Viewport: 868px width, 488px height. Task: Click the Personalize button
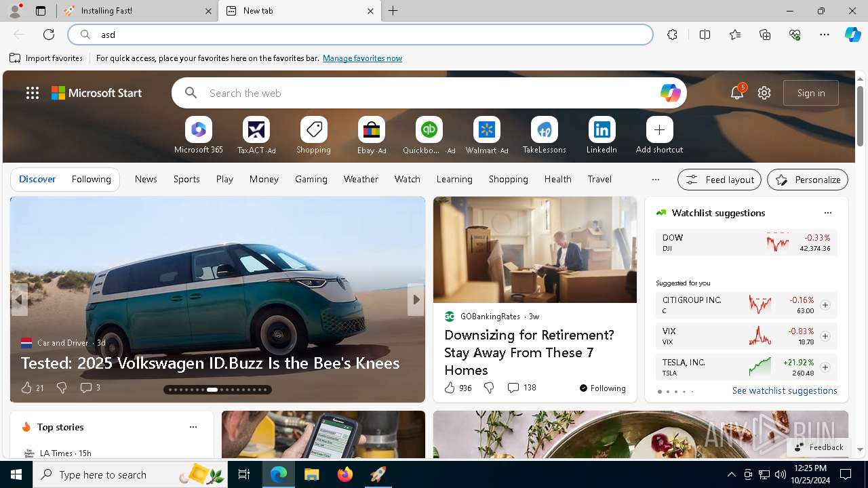pos(808,180)
